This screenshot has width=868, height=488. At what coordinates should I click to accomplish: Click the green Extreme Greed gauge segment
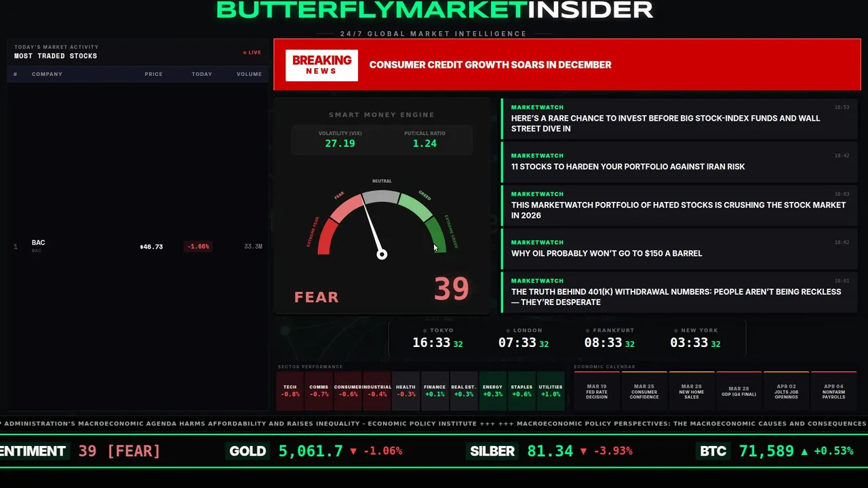click(435, 235)
